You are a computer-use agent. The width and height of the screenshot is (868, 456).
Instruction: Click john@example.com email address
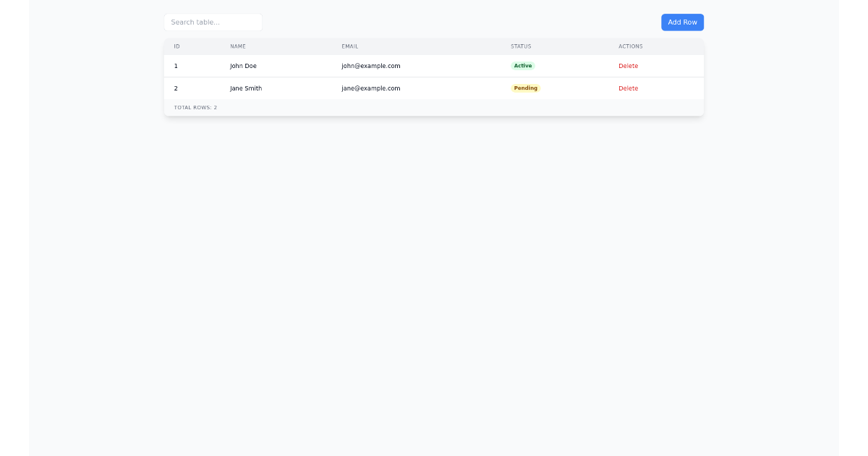pos(370,66)
